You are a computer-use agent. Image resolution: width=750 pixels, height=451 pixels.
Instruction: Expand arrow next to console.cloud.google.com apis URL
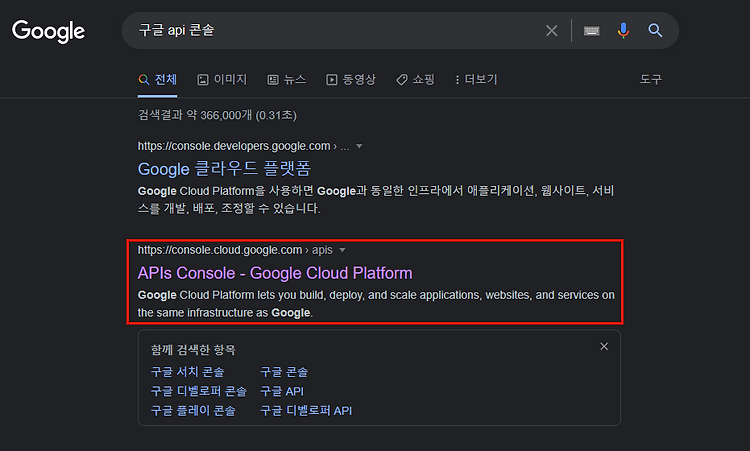pyautogui.click(x=342, y=250)
